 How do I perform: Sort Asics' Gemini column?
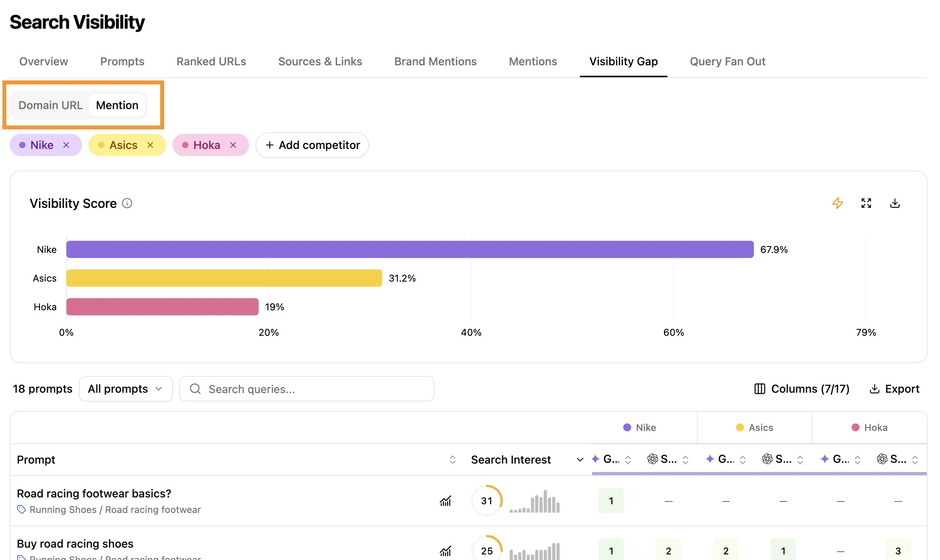point(742,460)
